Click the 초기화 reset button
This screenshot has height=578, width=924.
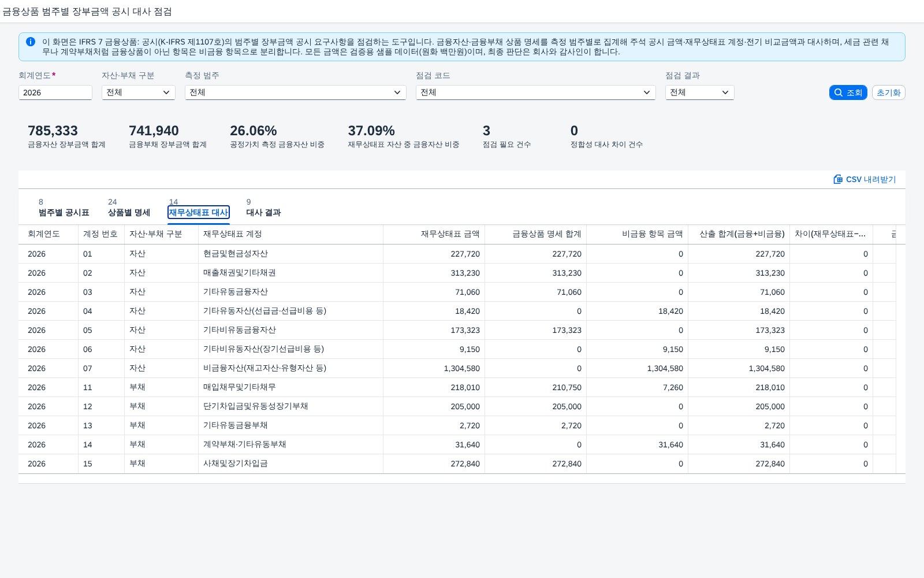[x=889, y=92]
